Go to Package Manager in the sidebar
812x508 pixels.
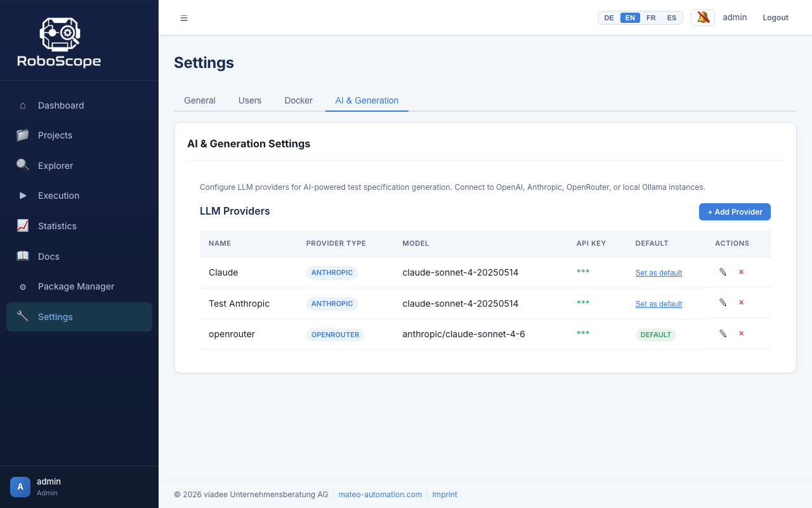click(x=76, y=286)
